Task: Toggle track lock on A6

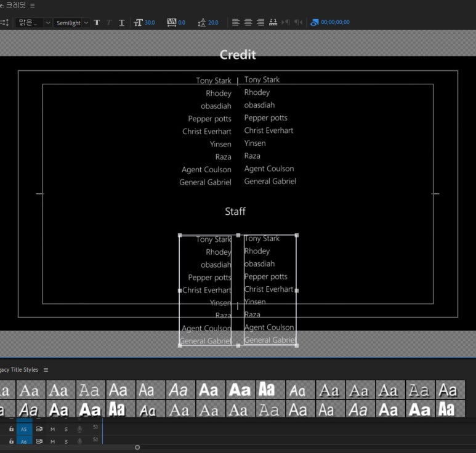Action: point(11,441)
